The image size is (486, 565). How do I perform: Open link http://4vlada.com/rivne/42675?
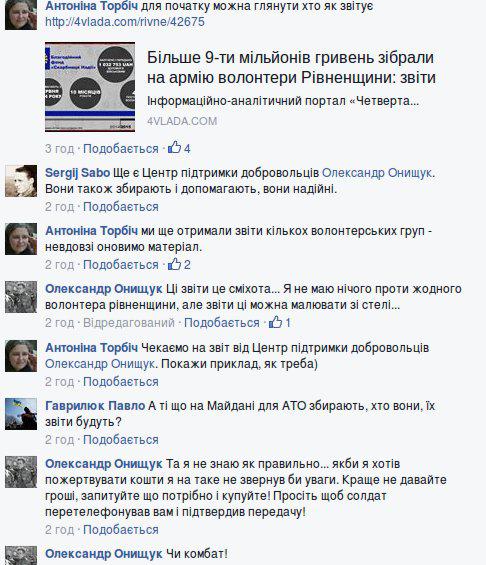125,22
